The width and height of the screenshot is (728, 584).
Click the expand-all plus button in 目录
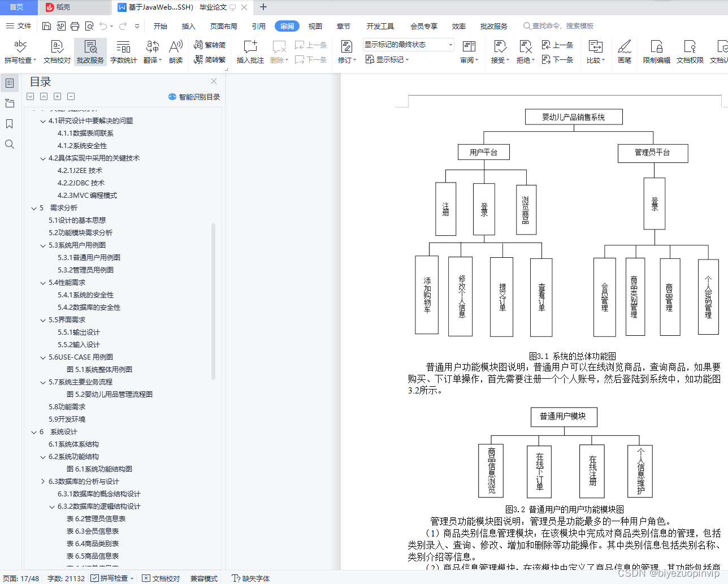58,97
